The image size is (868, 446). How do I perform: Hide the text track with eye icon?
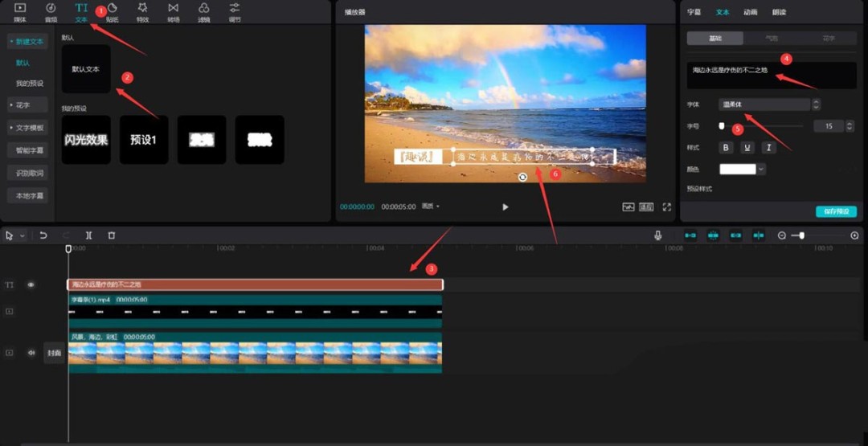31,284
